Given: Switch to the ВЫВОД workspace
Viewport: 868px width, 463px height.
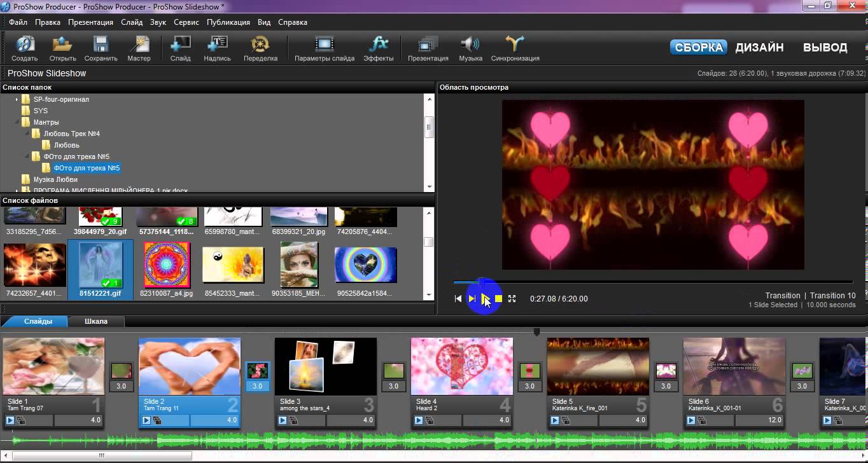Looking at the screenshot, I should click(x=825, y=47).
